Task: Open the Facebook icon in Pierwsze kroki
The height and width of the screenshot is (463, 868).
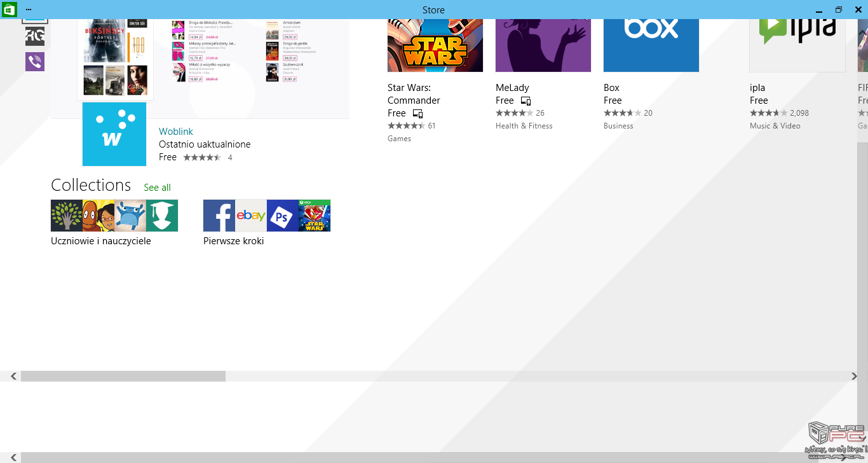Action: coord(219,216)
